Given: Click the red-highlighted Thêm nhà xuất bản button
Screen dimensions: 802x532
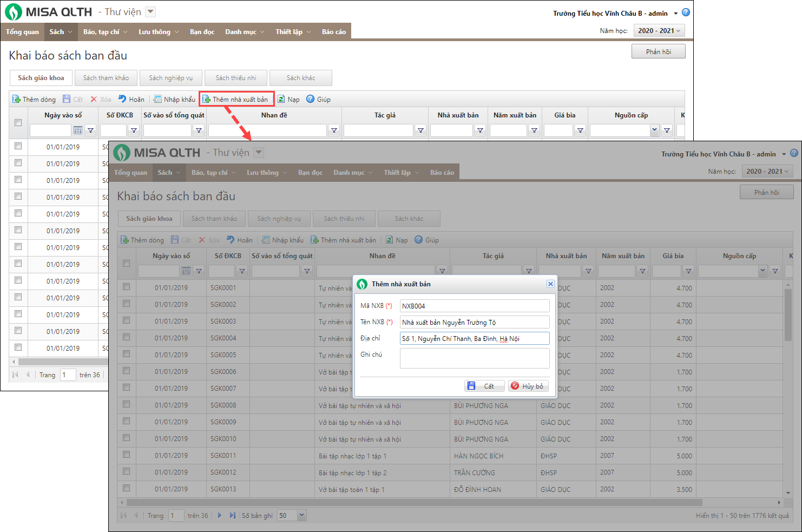Looking at the screenshot, I should 236,99.
